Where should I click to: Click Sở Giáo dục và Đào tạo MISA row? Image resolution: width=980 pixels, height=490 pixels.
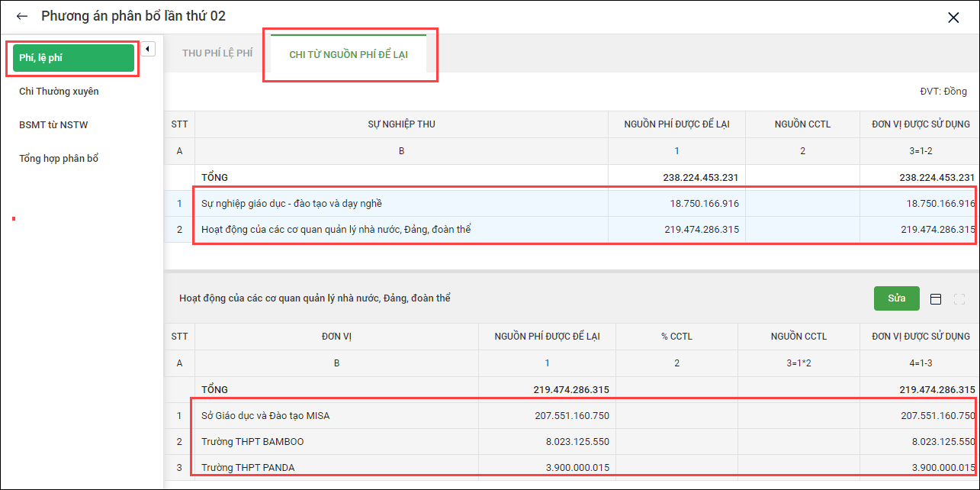point(265,416)
